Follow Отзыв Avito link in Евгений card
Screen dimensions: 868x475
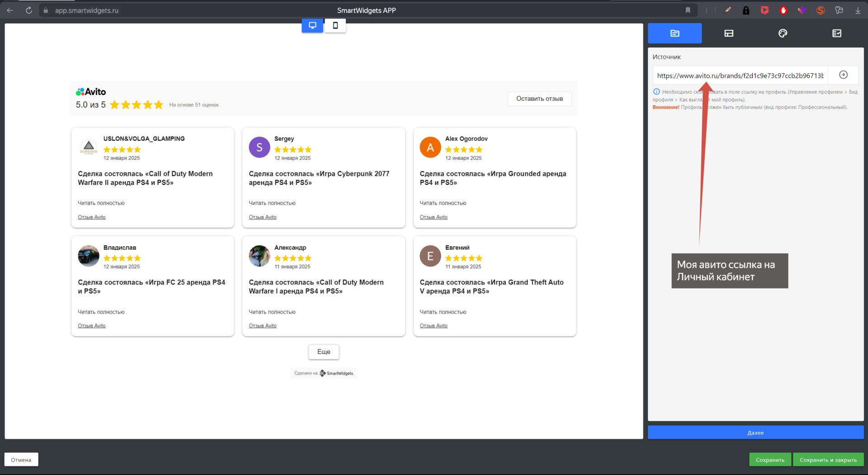tap(434, 326)
